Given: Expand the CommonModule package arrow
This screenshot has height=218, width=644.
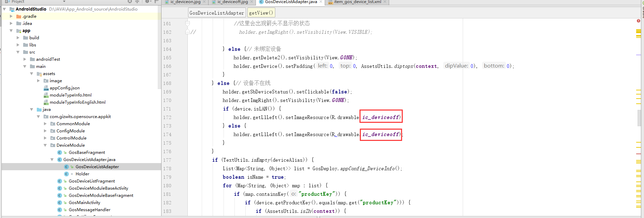Looking at the screenshot, I should tap(45, 124).
